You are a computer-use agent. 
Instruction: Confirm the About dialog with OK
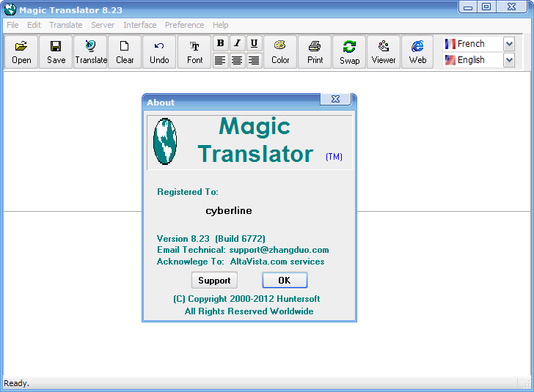[285, 281]
